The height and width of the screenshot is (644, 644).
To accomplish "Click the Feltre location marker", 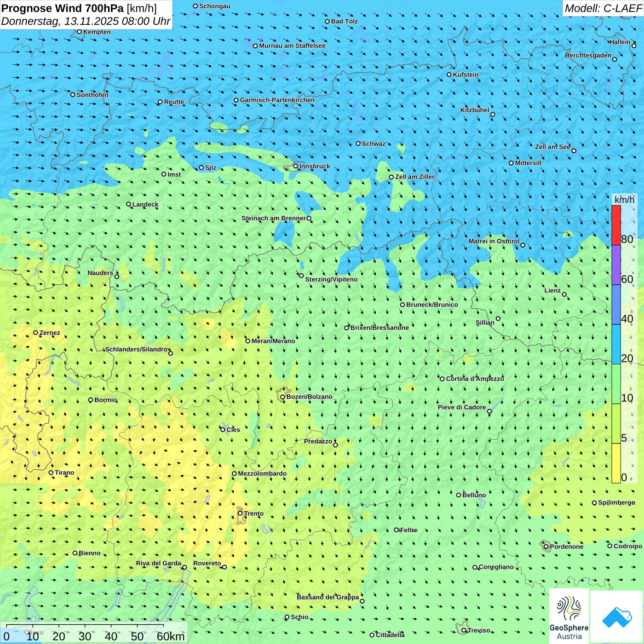I will (397, 530).
